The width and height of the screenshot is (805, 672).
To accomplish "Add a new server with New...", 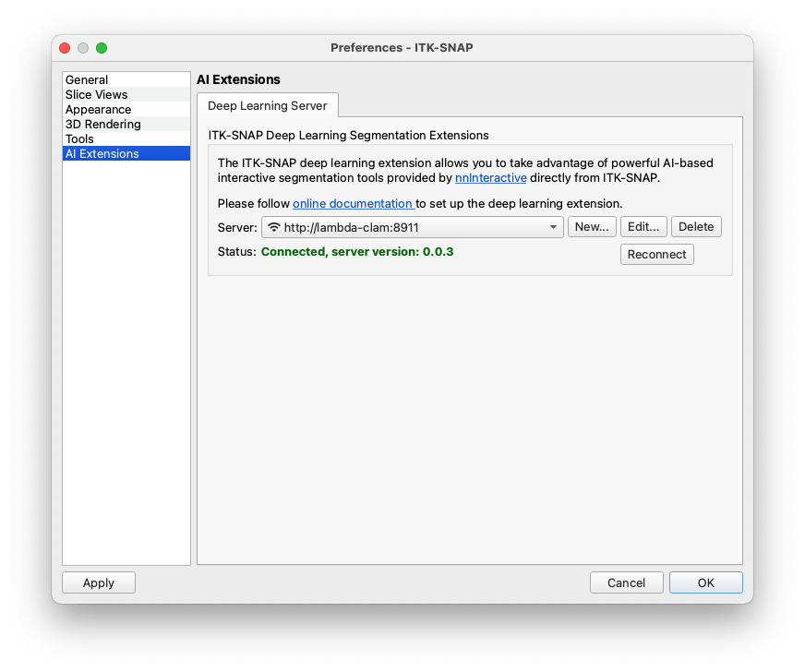I will coord(592,226).
